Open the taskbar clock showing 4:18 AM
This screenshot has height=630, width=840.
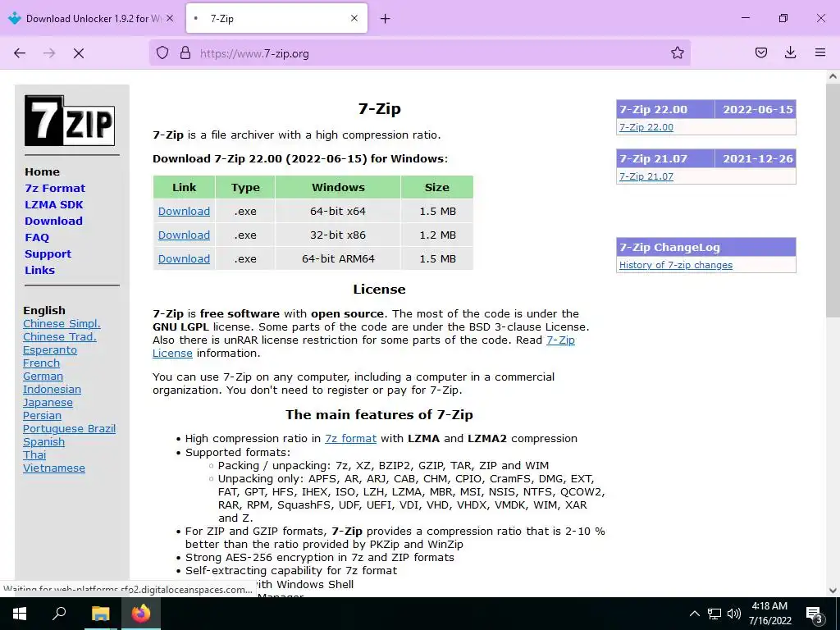point(769,614)
